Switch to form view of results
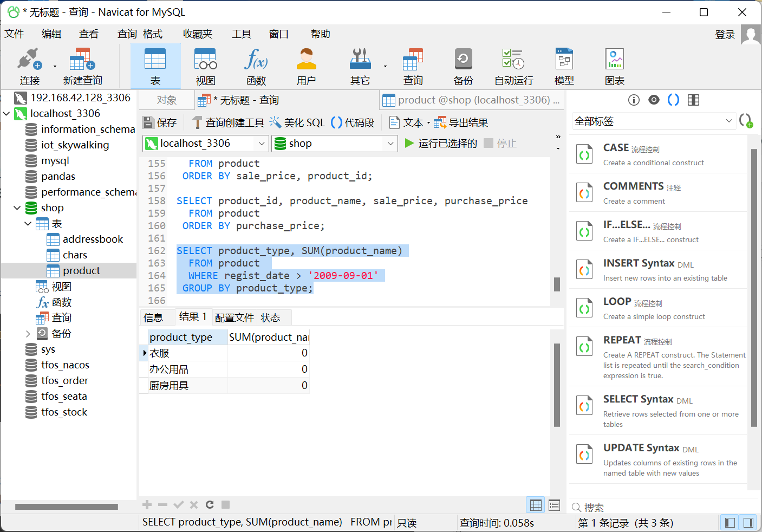The image size is (762, 532). (554, 505)
